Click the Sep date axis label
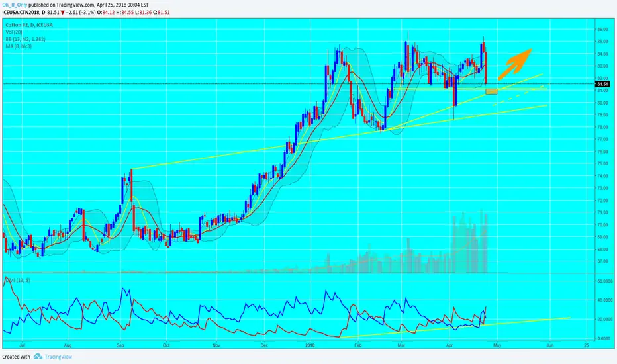The width and height of the screenshot is (617, 364). pos(120,345)
